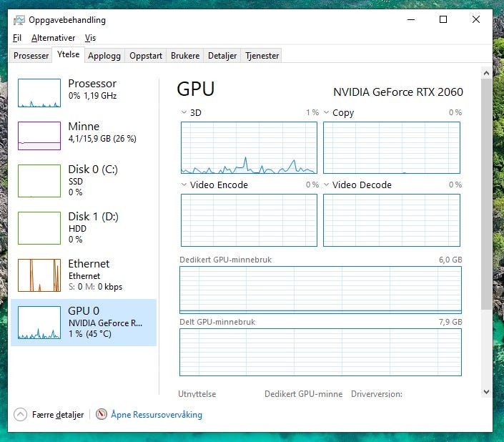Open the Video Decode engine dropdown
This screenshot has height=442, width=504.
tap(326, 185)
